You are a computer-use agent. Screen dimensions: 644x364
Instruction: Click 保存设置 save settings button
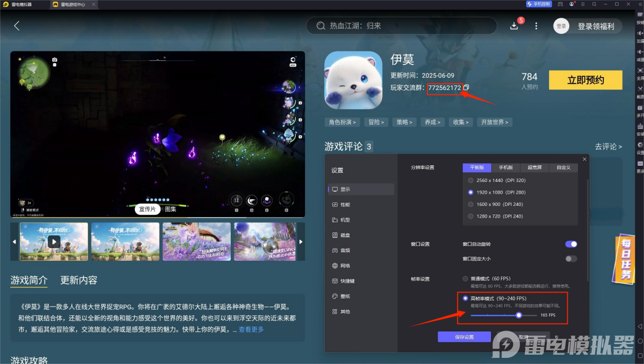tap(465, 337)
